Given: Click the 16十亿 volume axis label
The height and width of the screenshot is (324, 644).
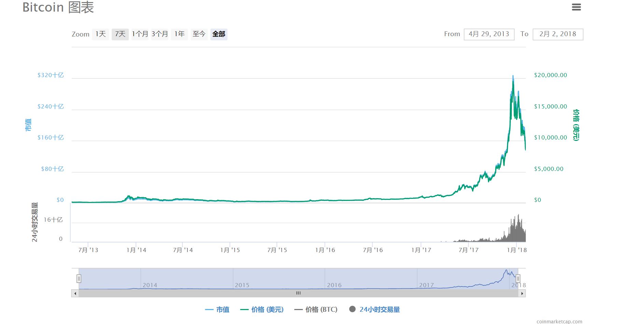Looking at the screenshot, I should [53, 220].
